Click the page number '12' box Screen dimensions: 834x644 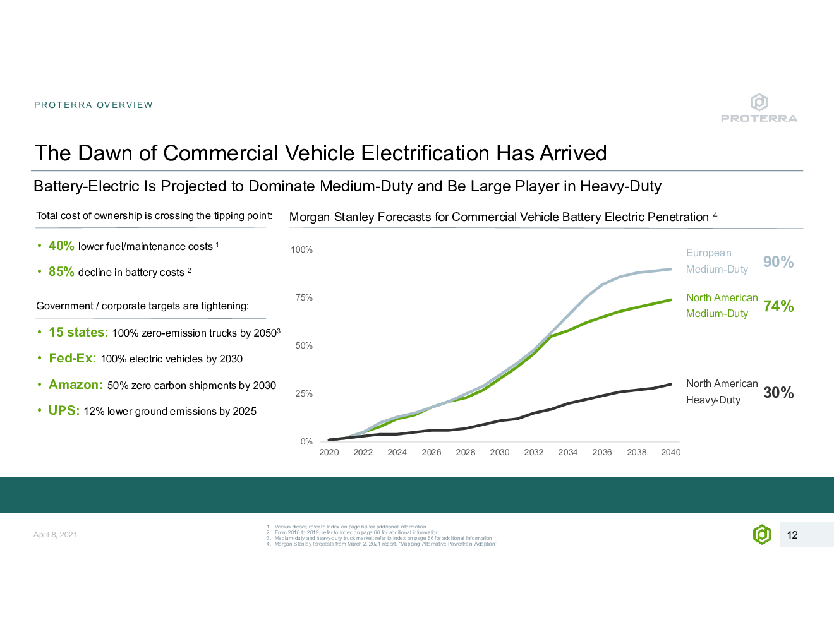pyautogui.click(x=807, y=535)
